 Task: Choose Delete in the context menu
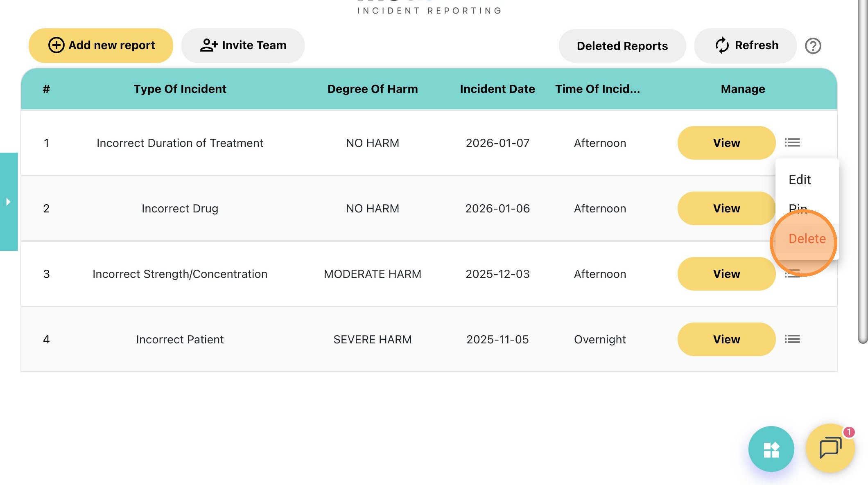point(807,239)
